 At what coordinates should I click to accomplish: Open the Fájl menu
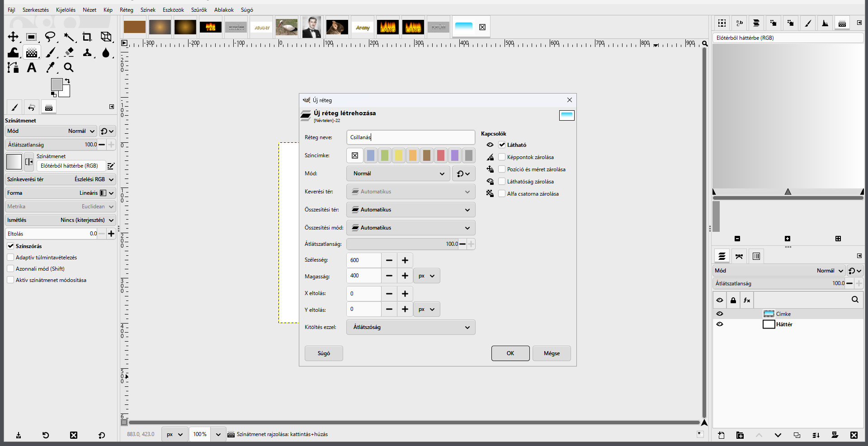[11, 10]
